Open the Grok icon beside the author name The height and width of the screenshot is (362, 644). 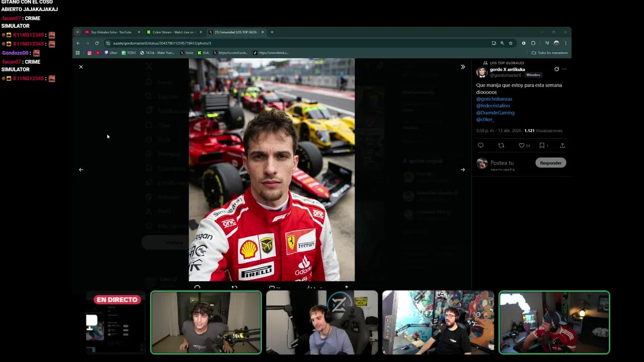pos(556,69)
